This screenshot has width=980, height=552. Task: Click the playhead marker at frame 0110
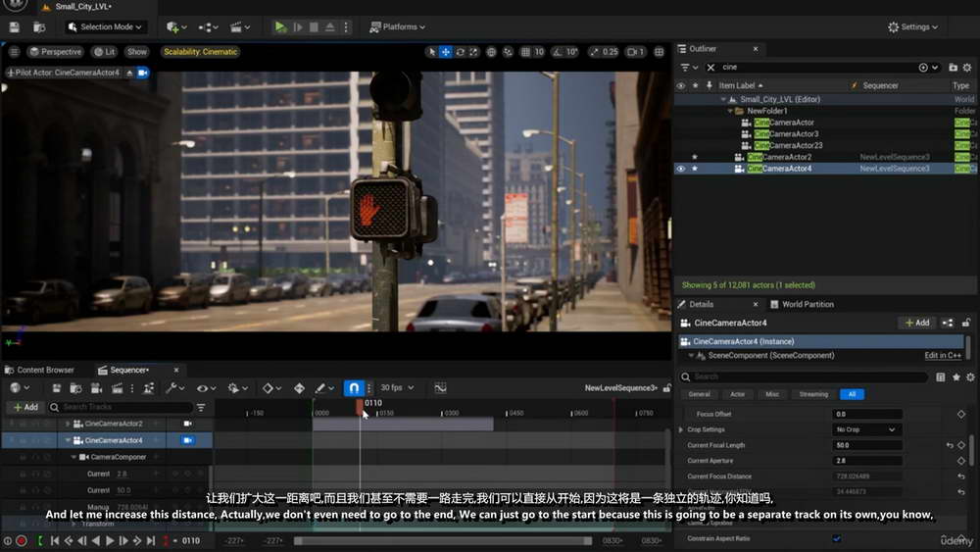pyautogui.click(x=360, y=407)
